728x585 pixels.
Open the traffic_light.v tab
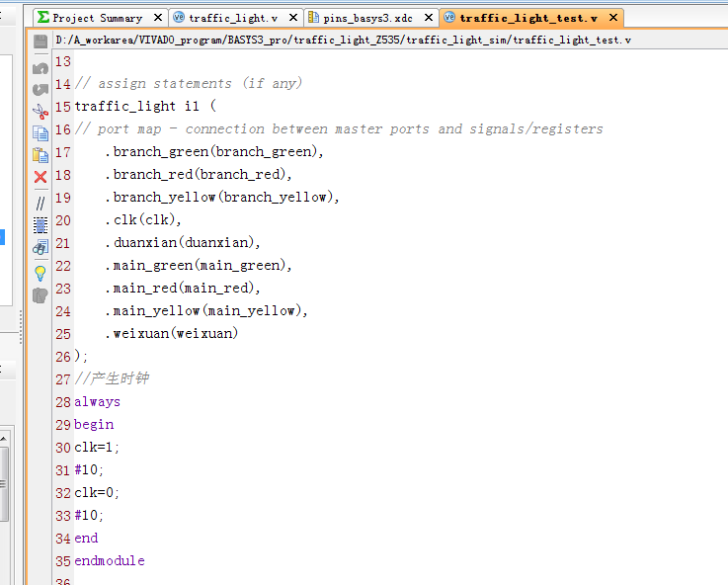pyautogui.click(x=232, y=18)
